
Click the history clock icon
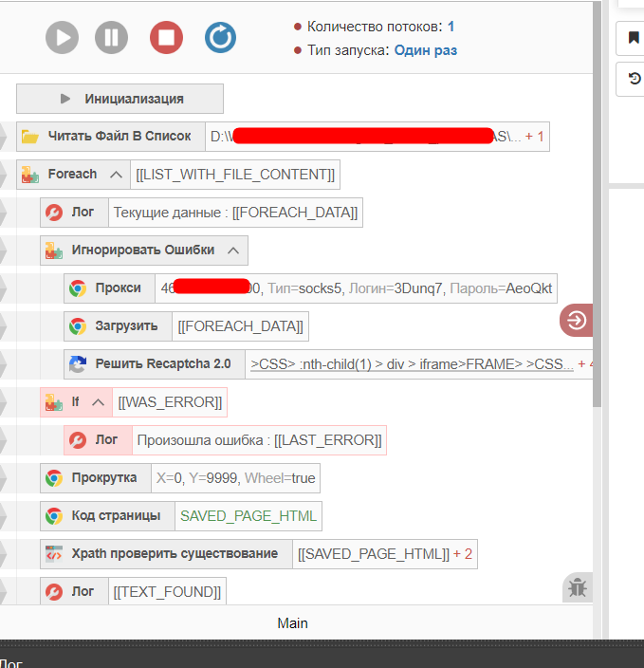click(632, 80)
